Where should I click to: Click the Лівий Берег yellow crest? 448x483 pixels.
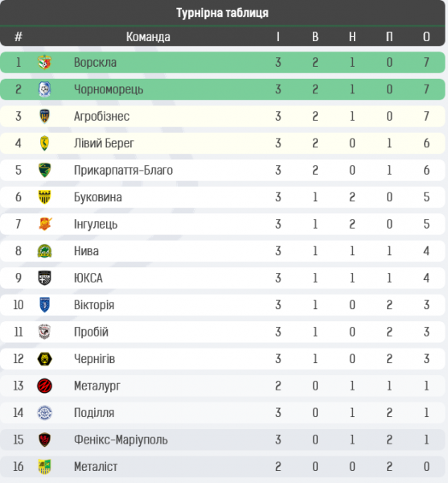click(44, 143)
